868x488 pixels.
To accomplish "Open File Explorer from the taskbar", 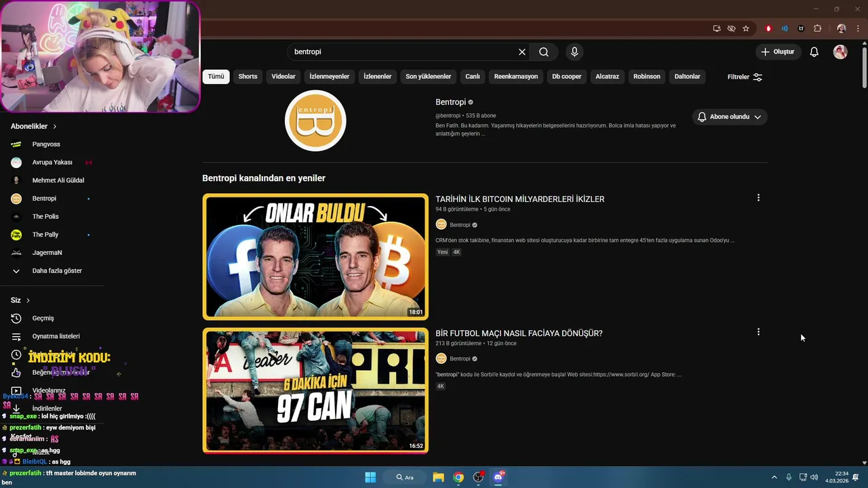I will coord(438,477).
